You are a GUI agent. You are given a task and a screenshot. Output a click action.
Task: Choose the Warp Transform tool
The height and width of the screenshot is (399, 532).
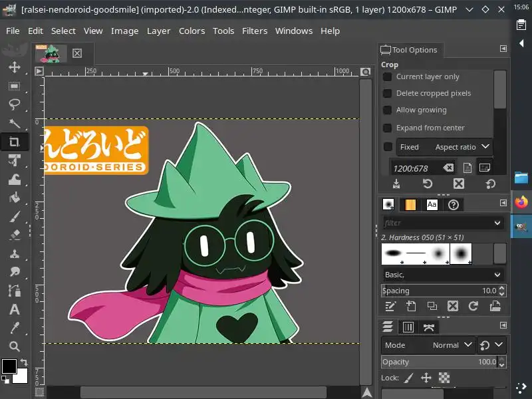tap(14, 179)
